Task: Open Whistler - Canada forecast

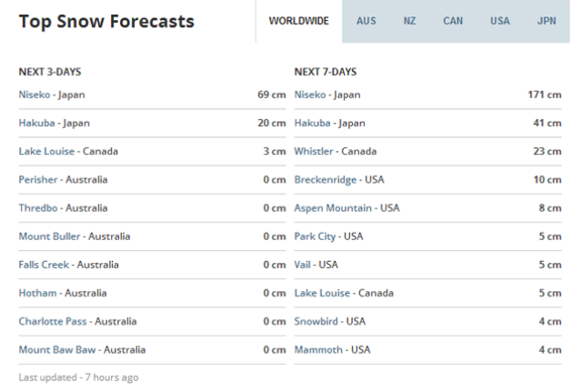Action: point(336,151)
